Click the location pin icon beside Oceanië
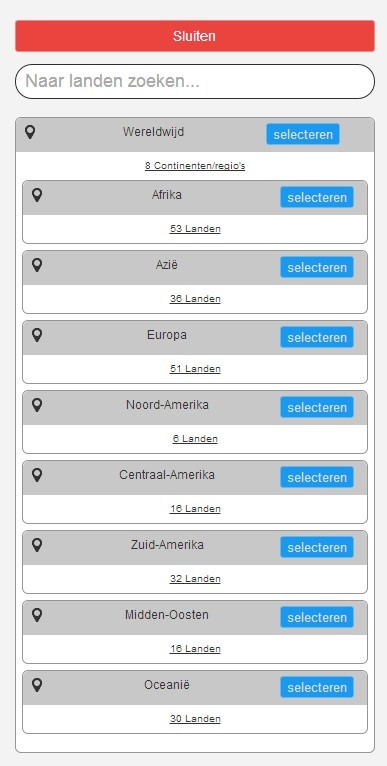The width and height of the screenshot is (387, 766). coord(37,684)
